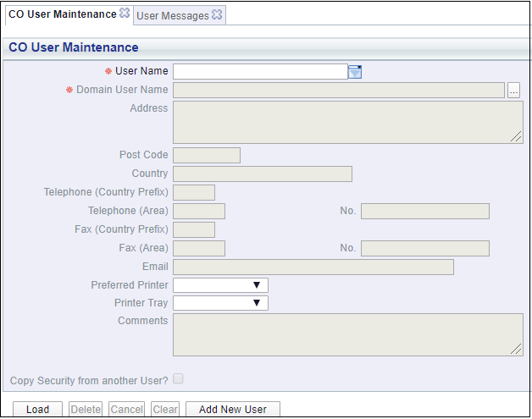Click the Email input field
Screen dimensions: 532x419
click(x=313, y=267)
